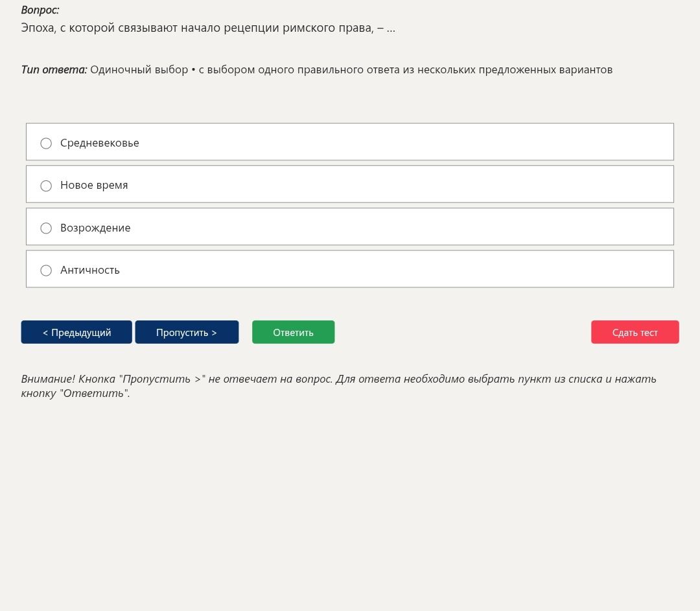700x611 pixels.
Task: Click the Вопрос heading label
Action: (40, 10)
